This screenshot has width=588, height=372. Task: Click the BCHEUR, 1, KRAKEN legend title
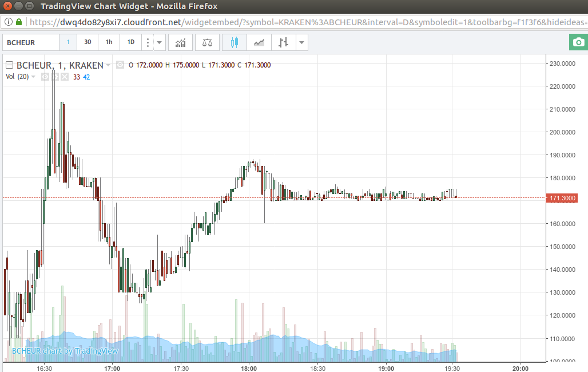[60, 65]
